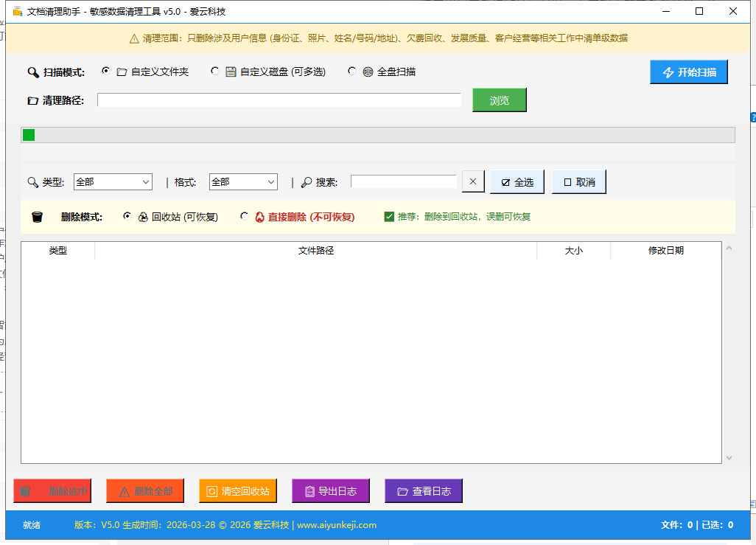This screenshot has height=545, width=756.
Task: Click the 推荐: 删除到回收站 hint text
Action: tap(463, 217)
